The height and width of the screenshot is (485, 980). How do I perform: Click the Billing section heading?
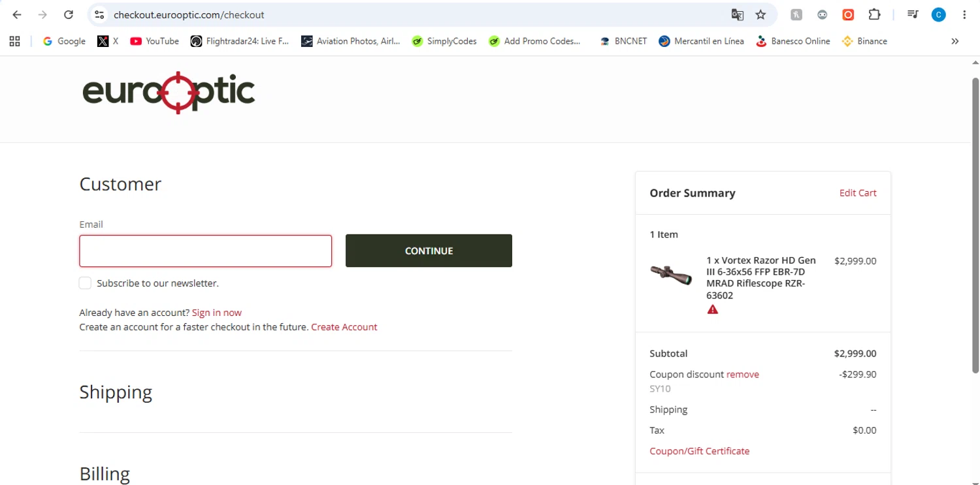[x=105, y=473]
